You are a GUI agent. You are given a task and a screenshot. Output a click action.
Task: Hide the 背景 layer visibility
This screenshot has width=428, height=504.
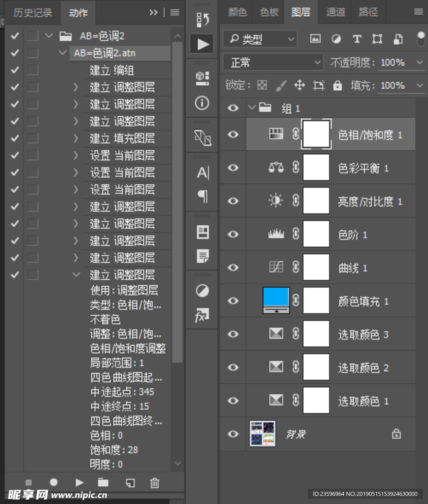pos(233,434)
